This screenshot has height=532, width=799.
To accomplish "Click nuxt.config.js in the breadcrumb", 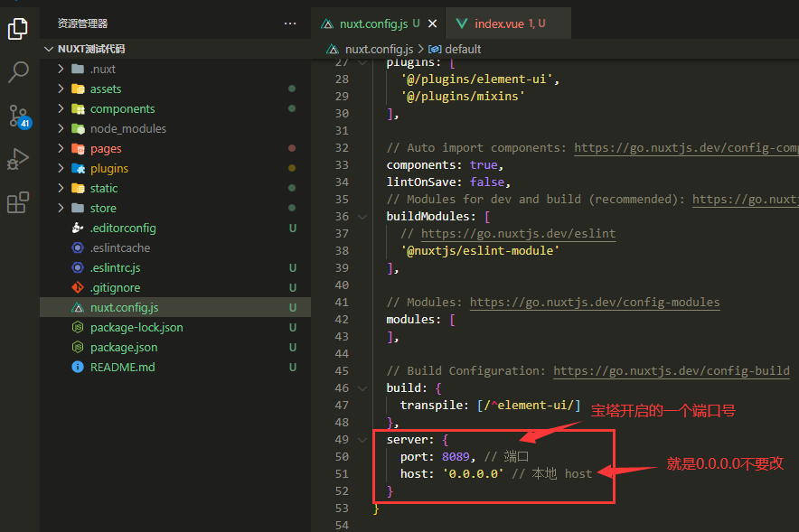I will point(379,50).
